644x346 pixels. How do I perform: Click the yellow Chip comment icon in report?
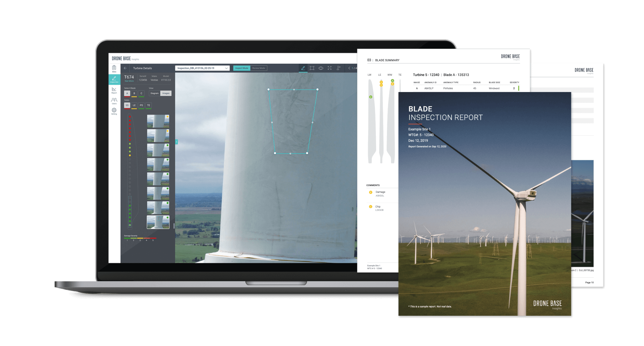[371, 207]
